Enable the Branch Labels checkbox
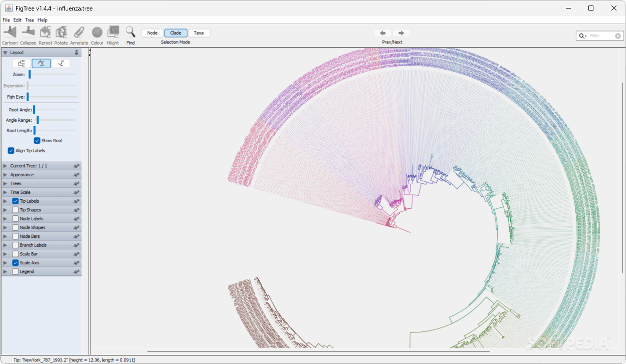The width and height of the screenshot is (626, 364). (16, 245)
